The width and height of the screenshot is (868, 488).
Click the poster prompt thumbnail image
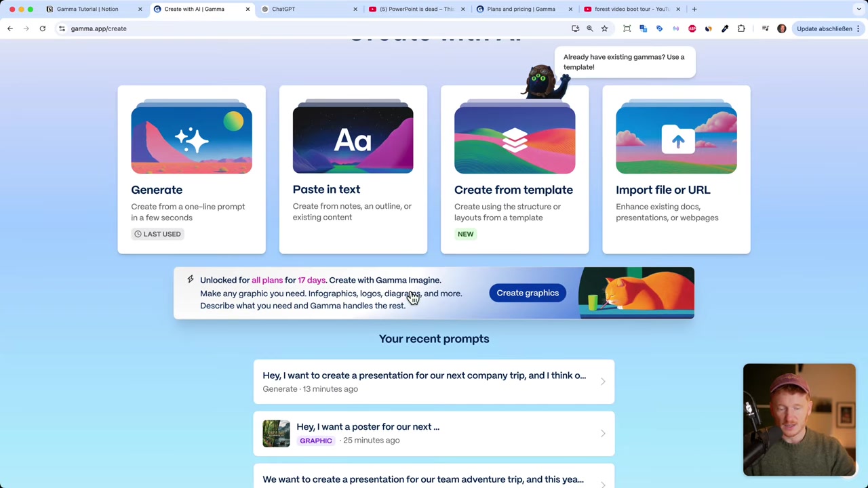tap(276, 433)
